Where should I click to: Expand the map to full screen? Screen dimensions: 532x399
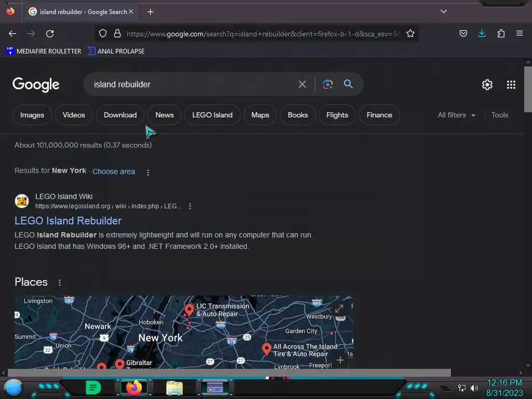[339, 309]
